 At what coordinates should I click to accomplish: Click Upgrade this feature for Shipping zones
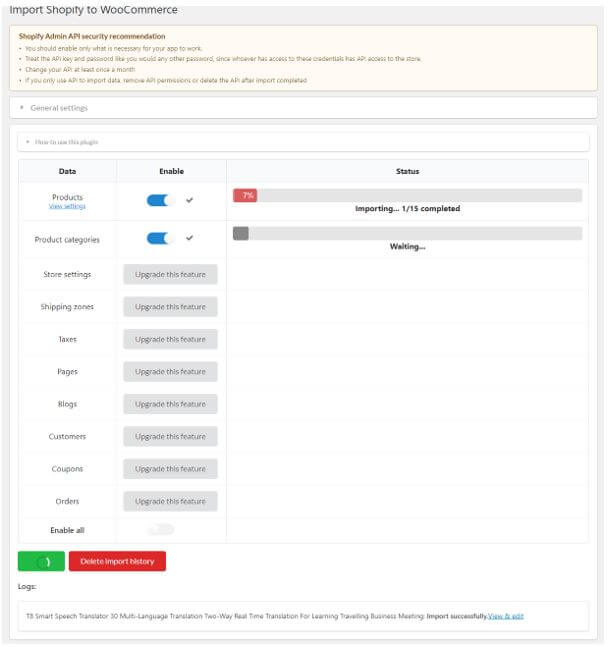[x=170, y=307]
